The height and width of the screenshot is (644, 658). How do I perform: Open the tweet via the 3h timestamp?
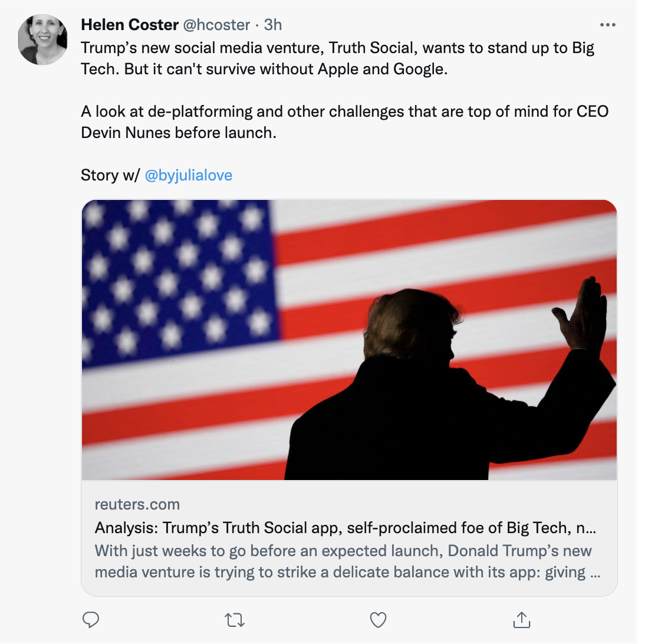273,25
